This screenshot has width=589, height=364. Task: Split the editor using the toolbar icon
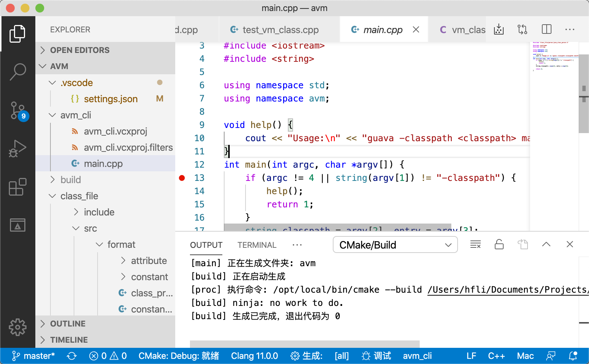546,29
